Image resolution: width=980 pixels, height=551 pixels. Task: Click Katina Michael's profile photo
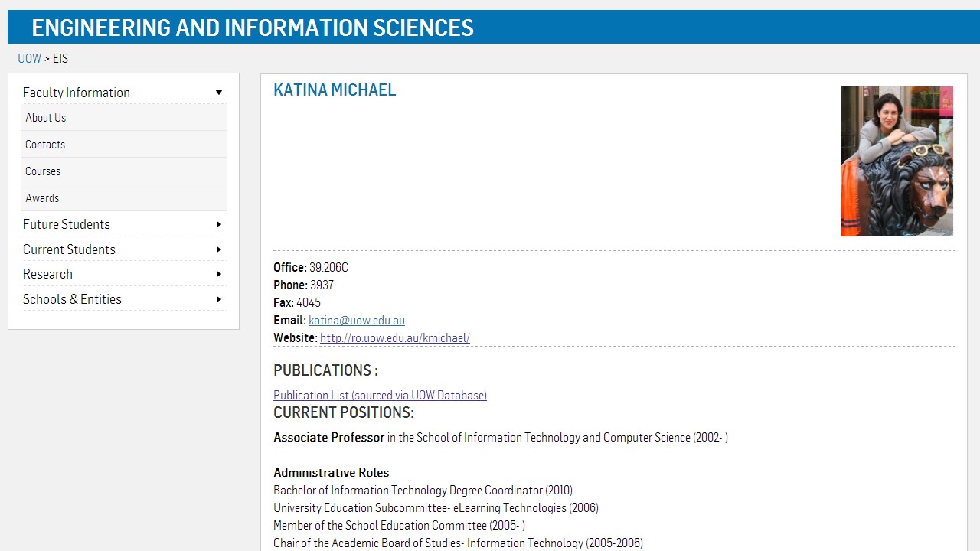point(897,161)
